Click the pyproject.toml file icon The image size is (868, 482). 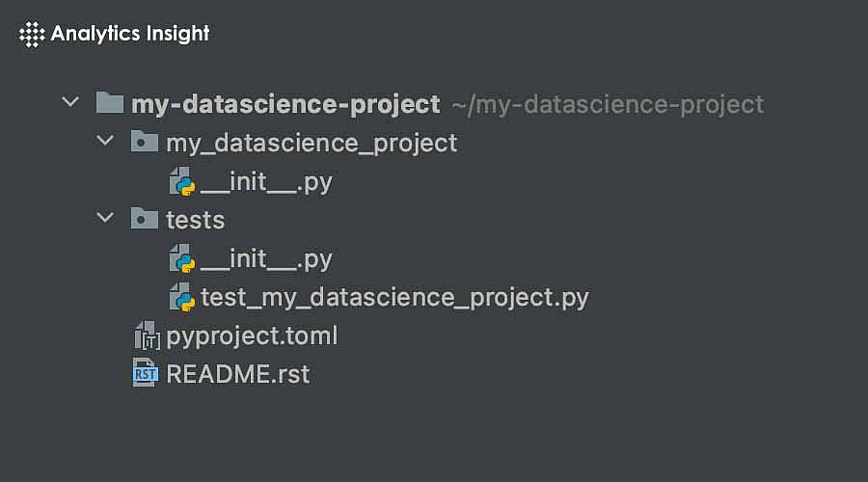tap(146, 336)
